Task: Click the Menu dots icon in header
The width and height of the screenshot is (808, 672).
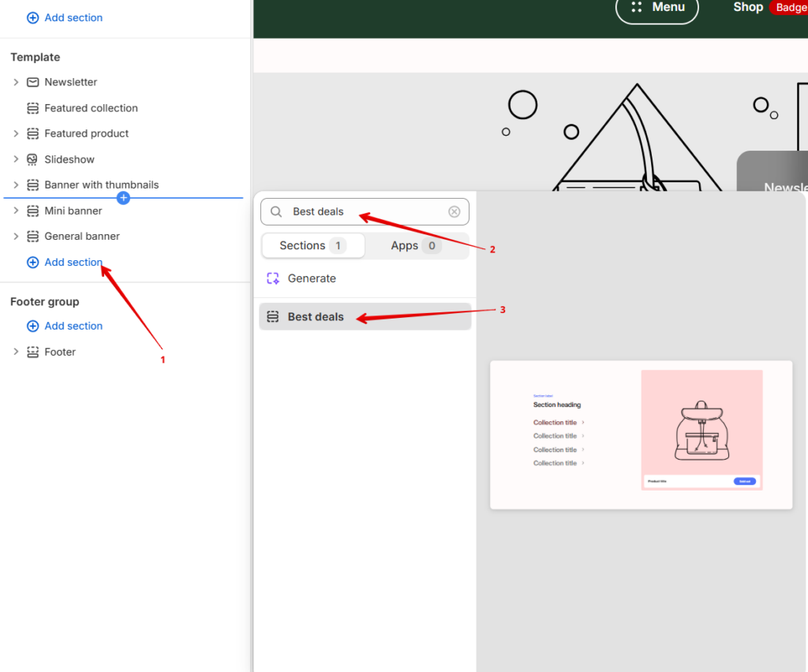Action: coord(637,6)
